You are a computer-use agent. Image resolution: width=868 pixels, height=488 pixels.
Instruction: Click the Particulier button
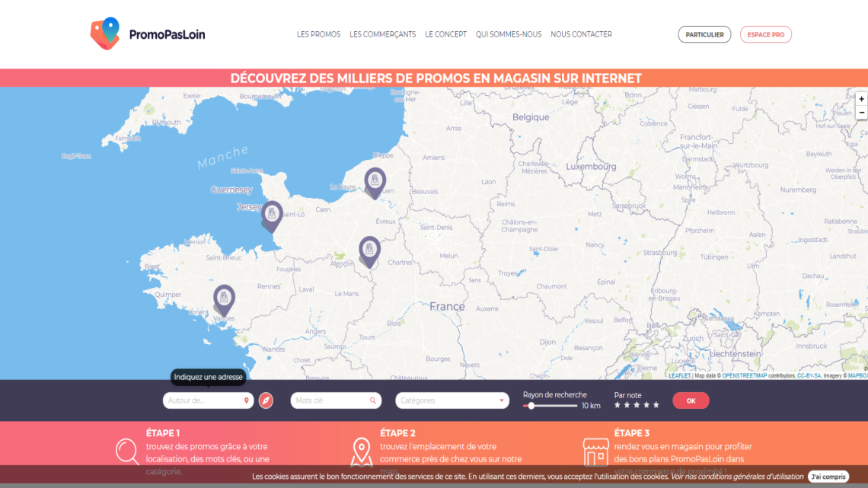pos(705,34)
